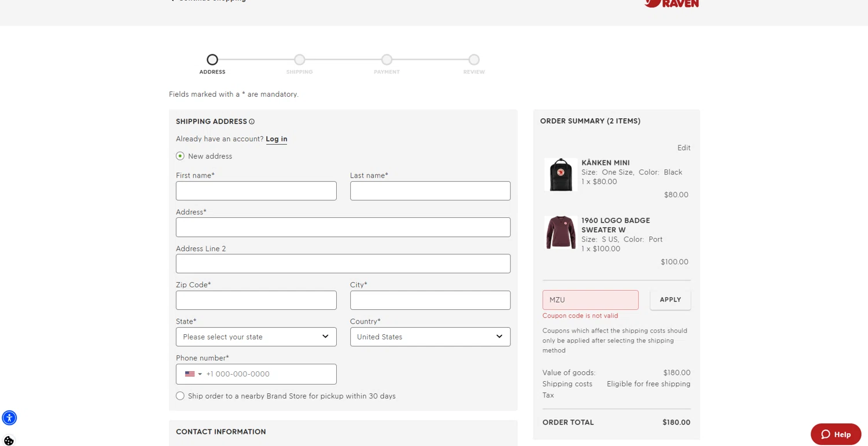Go to the Address checkout step
This screenshot has height=446, width=868.
[x=212, y=60]
